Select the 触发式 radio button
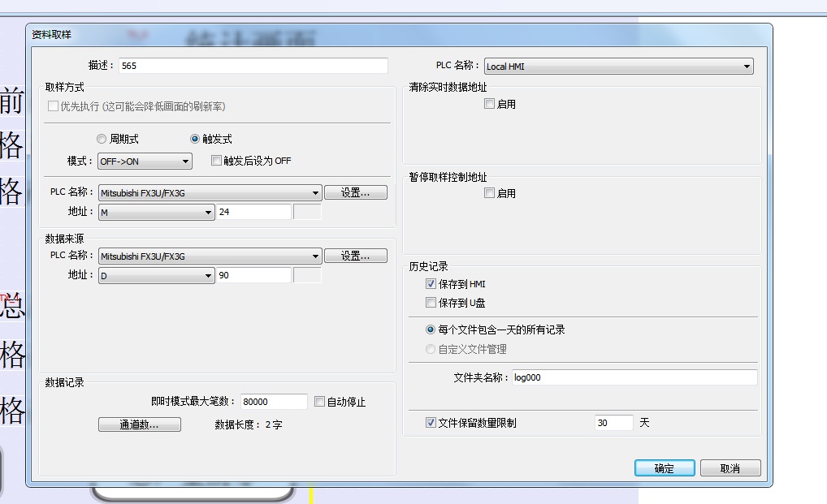The height and width of the screenshot is (504, 827). point(195,140)
